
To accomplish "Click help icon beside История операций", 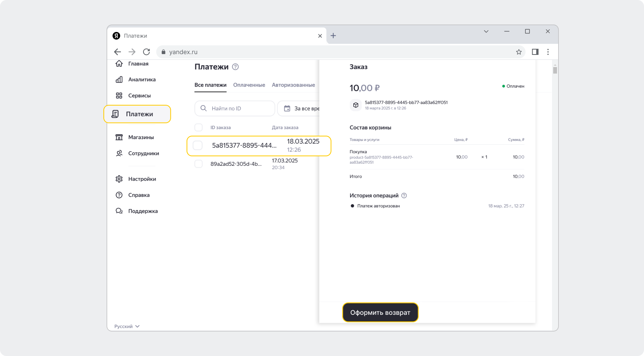I will tap(404, 196).
